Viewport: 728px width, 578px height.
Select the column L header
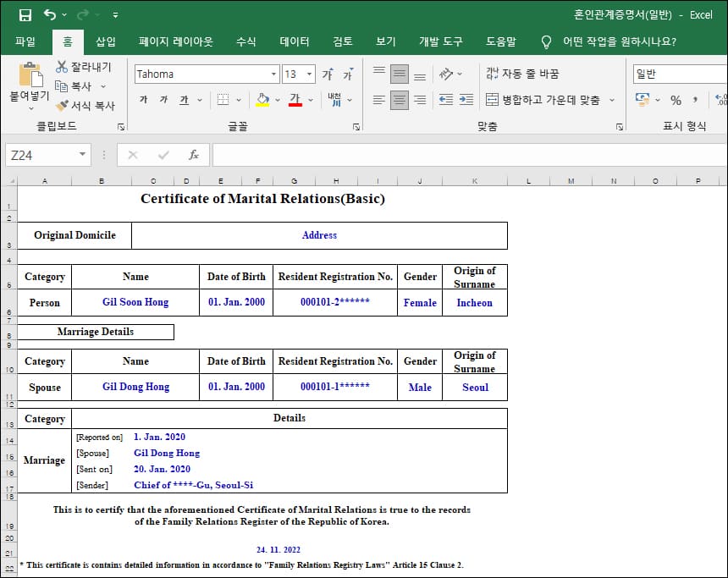[528, 181]
